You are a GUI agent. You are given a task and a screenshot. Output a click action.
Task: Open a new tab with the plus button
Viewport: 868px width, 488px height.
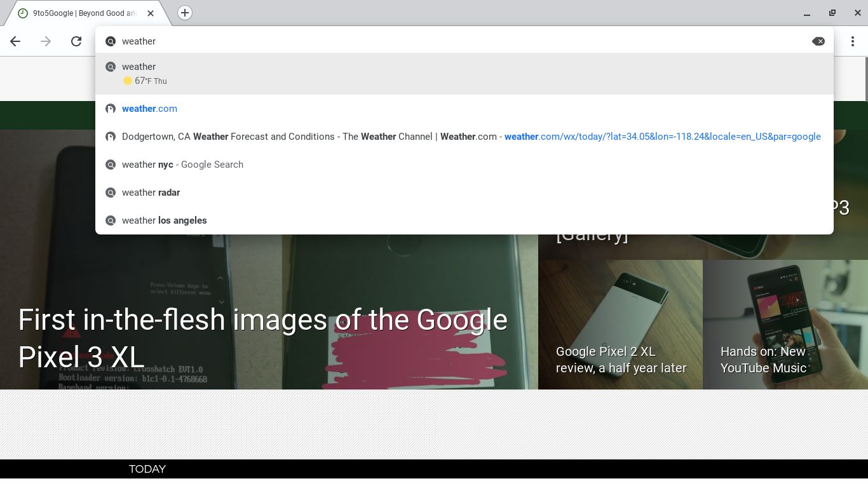[x=184, y=13]
